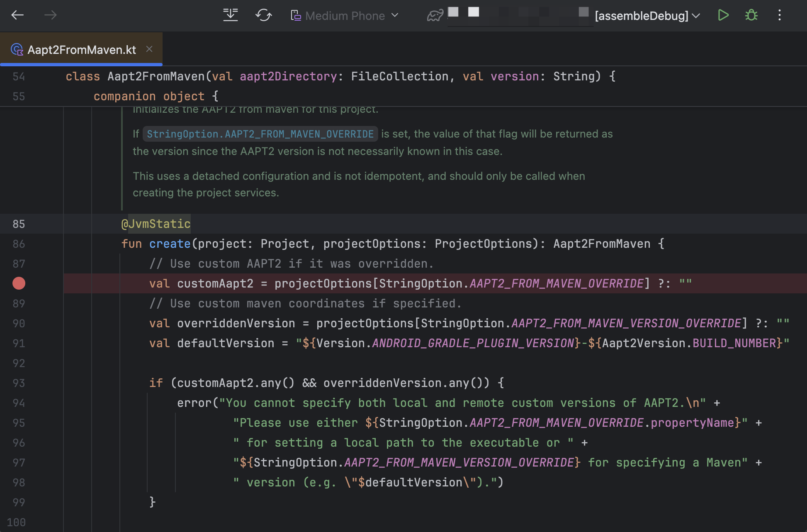
Task: Toggle breakpoint at line 86 gutter
Action: tap(19, 244)
